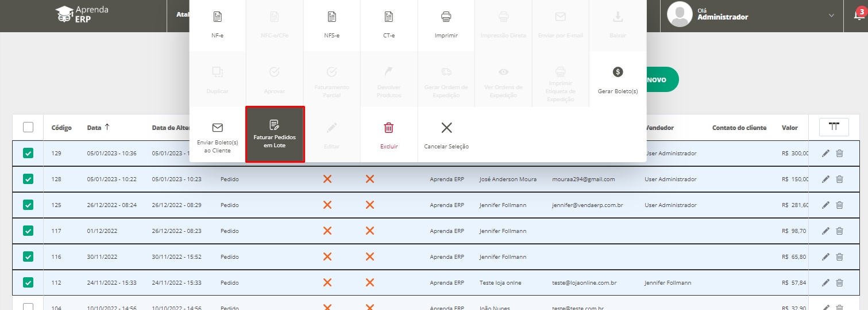Edit order 128 with pencil icon

pyautogui.click(x=825, y=179)
